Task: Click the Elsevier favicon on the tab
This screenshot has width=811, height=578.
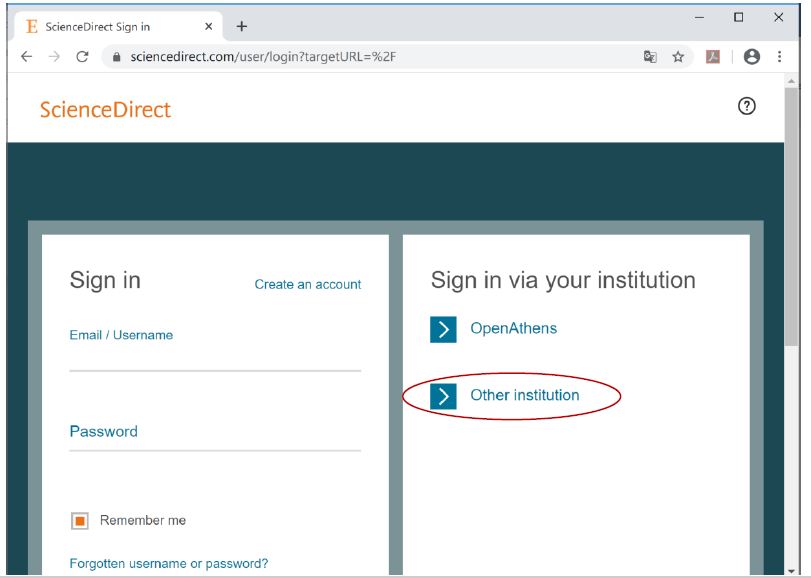Action: point(32,26)
